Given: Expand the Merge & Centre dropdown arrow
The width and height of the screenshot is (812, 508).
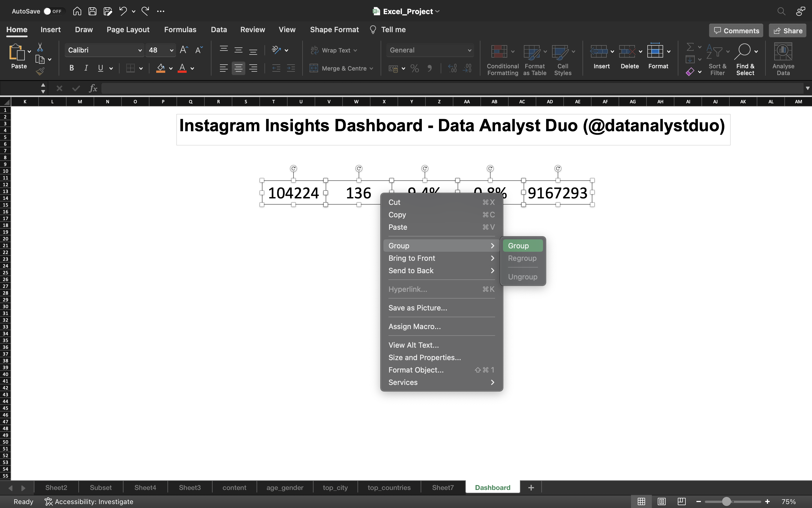Looking at the screenshot, I should 371,69.
